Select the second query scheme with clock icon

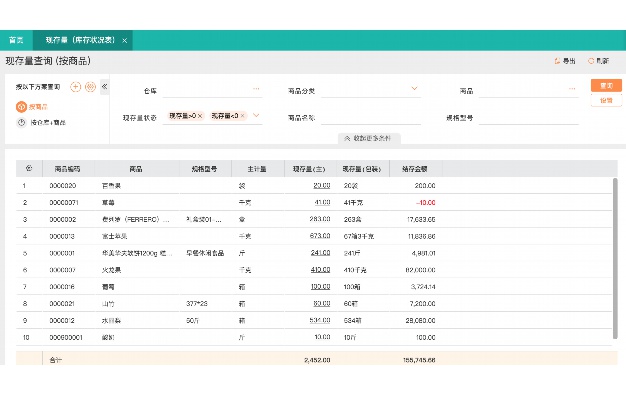coord(41,123)
